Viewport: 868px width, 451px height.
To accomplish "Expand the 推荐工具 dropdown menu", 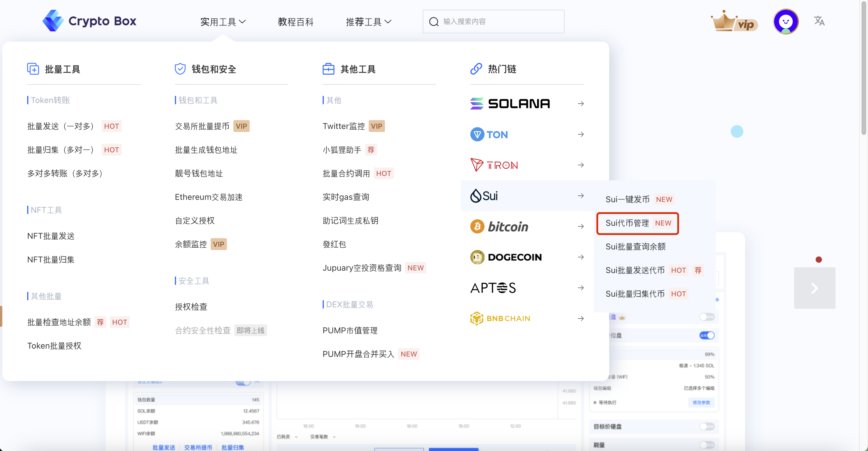I will click(368, 22).
